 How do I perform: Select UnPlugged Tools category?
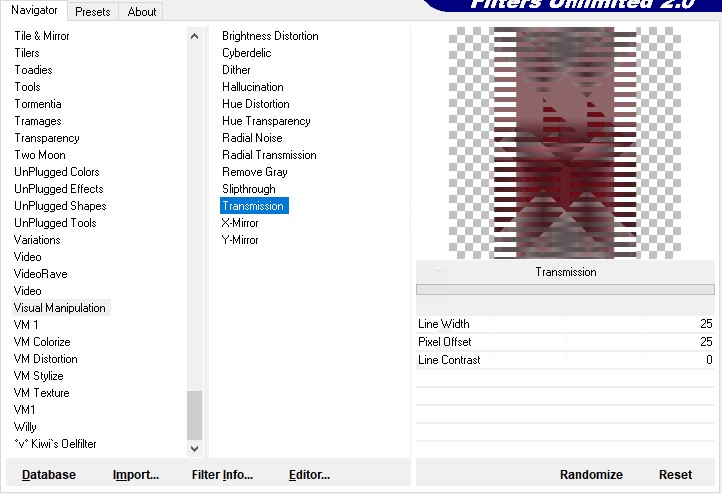pyautogui.click(x=55, y=223)
